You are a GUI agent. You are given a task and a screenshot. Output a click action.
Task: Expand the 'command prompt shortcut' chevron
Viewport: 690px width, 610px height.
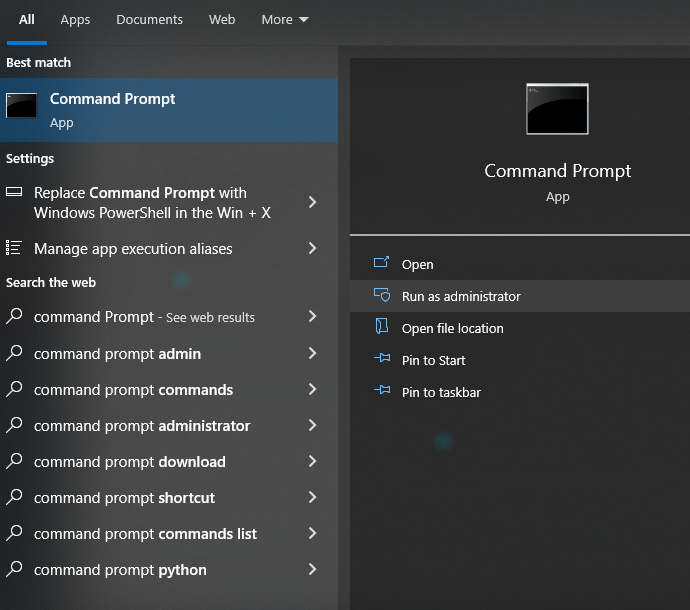pyautogui.click(x=312, y=497)
